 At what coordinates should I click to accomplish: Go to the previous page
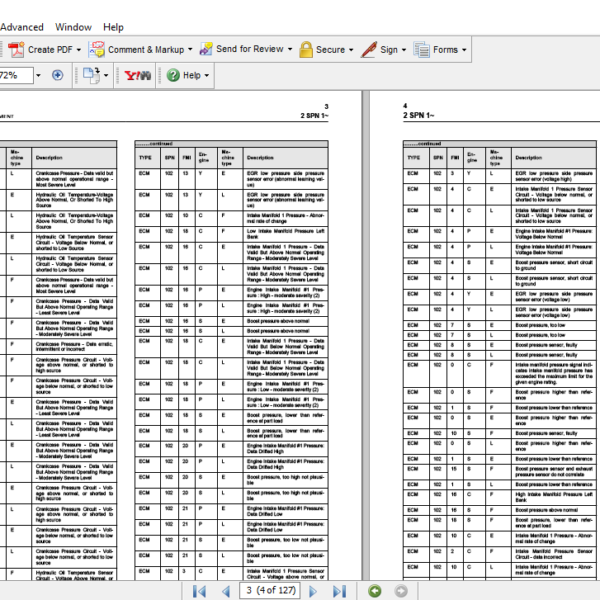click(x=226, y=591)
